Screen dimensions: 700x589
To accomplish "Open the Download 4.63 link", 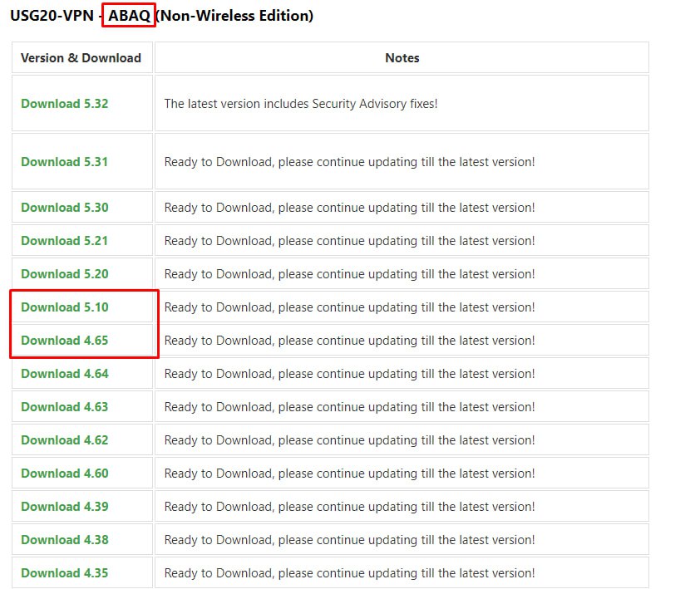I will pyautogui.click(x=65, y=406).
